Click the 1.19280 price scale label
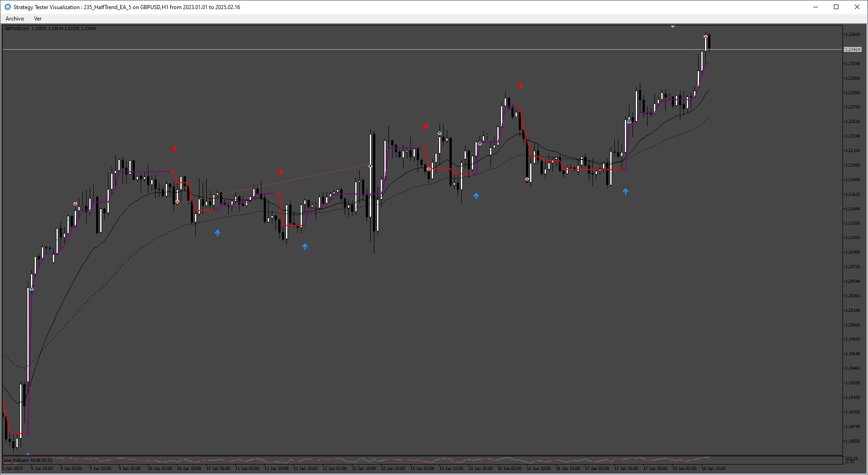The width and height of the screenshot is (868, 475). coord(853,383)
